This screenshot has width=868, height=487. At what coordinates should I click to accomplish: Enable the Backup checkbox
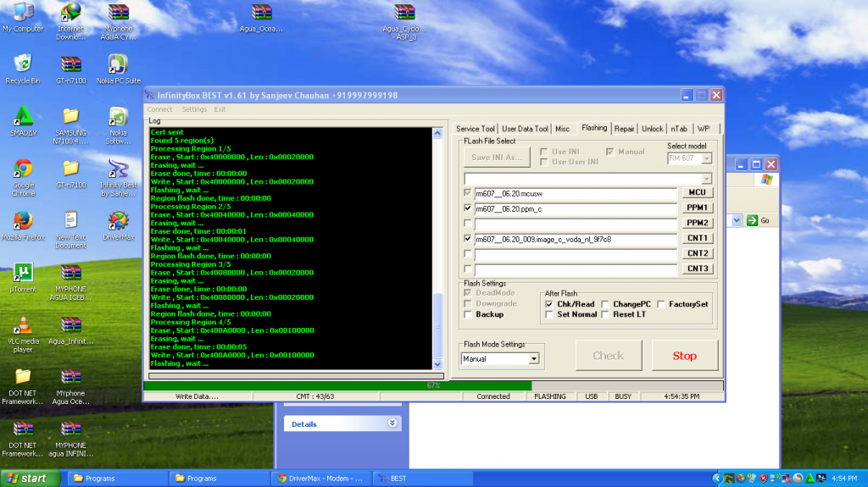point(468,314)
